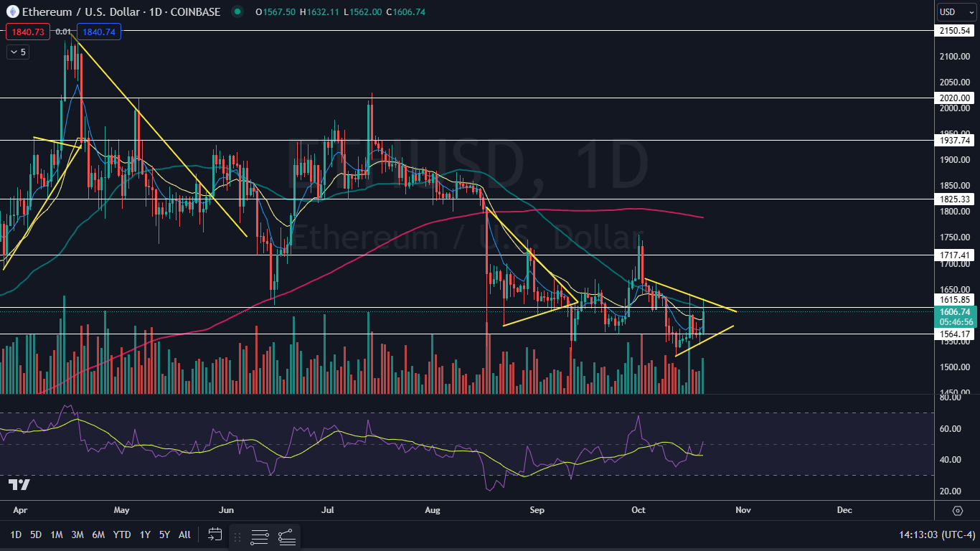
Task: Click the Aug label on time axis
Action: click(433, 510)
